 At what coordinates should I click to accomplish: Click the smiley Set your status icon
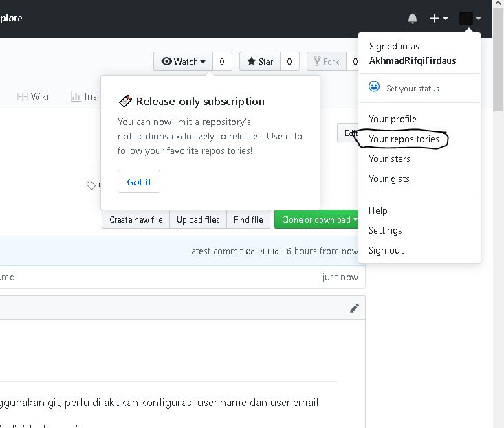tap(374, 87)
